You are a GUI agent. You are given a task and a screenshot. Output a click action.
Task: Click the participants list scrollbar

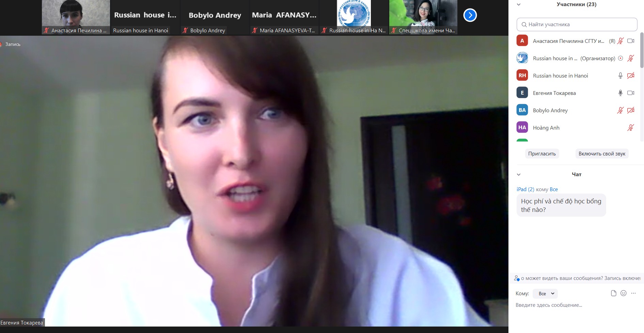pyautogui.click(x=642, y=51)
